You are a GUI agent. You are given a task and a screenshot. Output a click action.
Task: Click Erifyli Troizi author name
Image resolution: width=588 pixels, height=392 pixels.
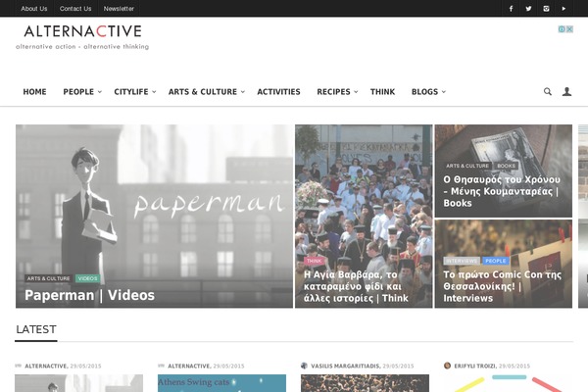click(474, 366)
